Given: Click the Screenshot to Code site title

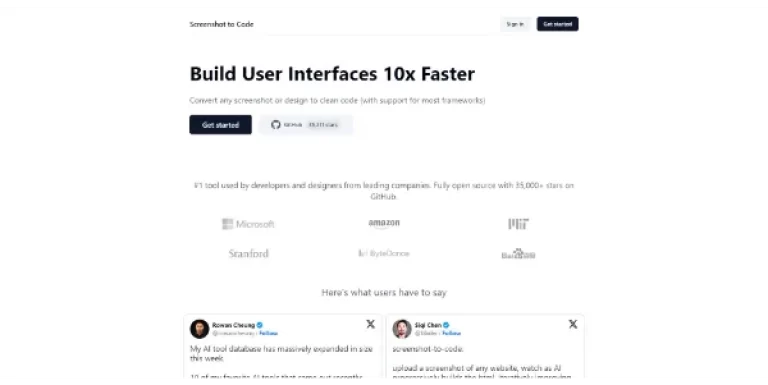Looking at the screenshot, I should 221,24.
